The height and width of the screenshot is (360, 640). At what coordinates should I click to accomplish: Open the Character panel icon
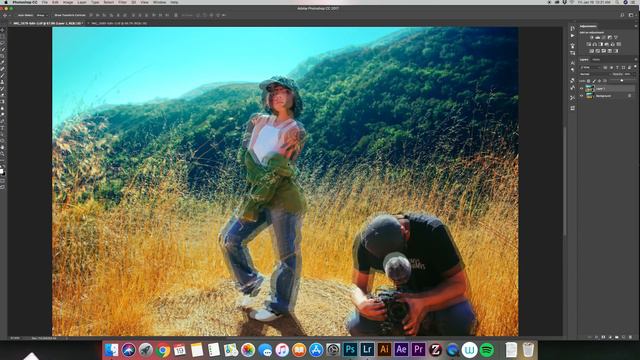[573, 63]
